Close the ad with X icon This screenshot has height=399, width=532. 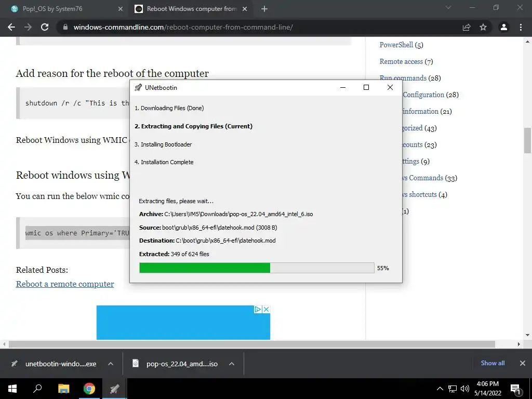click(267, 310)
